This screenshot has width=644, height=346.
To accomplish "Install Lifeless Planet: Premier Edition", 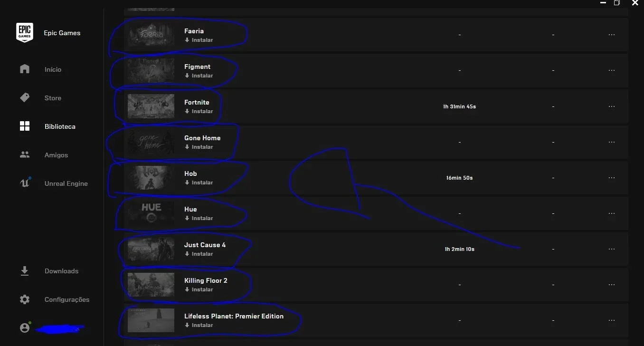I will click(199, 325).
